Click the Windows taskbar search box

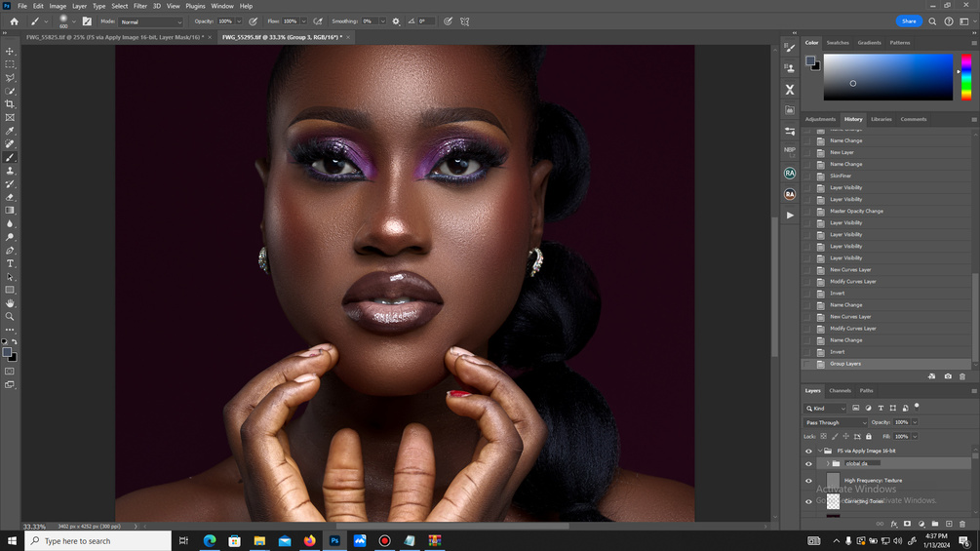(x=98, y=541)
